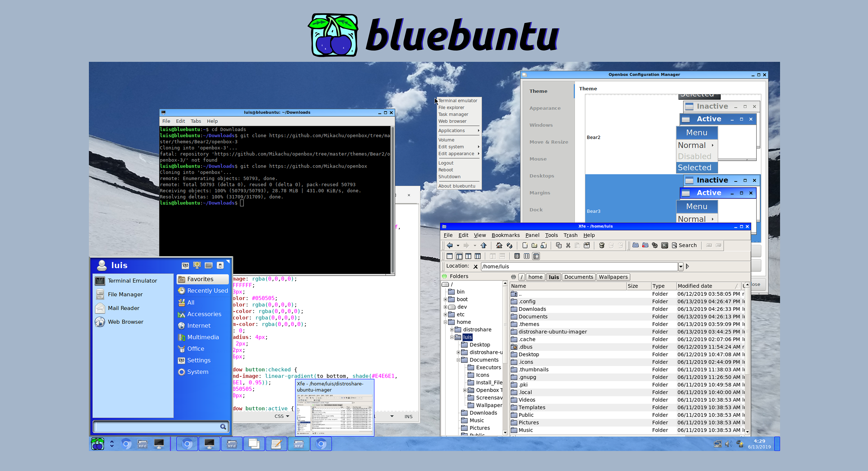Screen dimensions: 868x471
Task: Open file properties in Xfe toolbar
Action: pos(587,245)
